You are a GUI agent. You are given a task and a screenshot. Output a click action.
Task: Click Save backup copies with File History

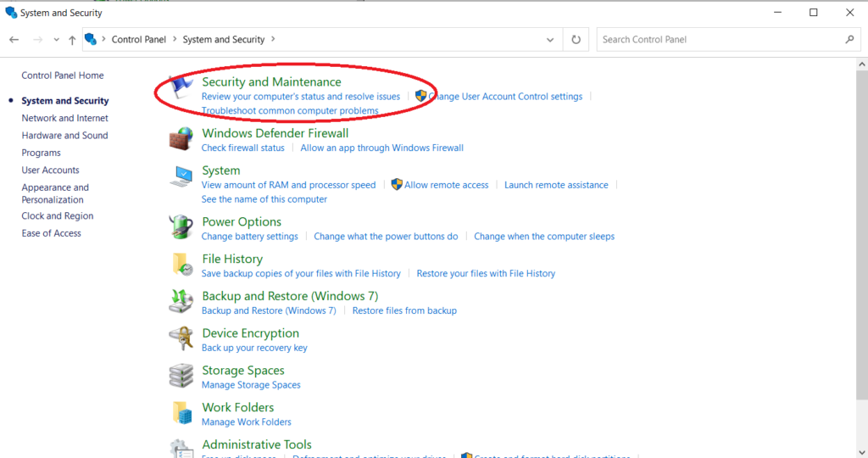(x=301, y=274)
